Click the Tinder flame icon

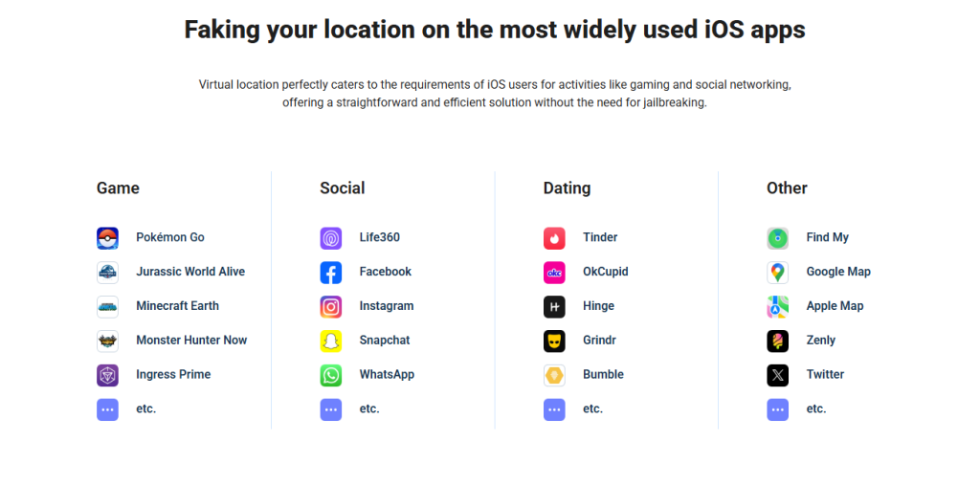pyautogui.click(x=554, y=238)
